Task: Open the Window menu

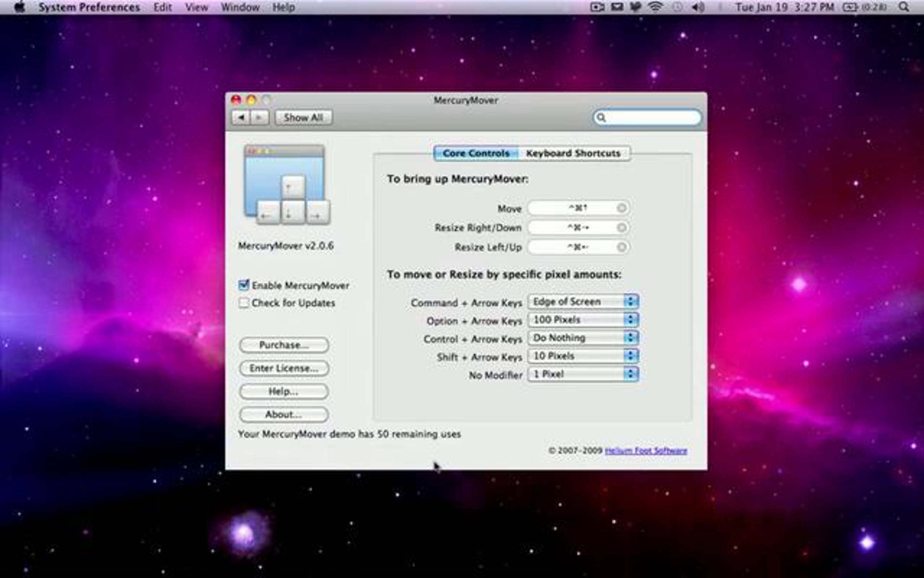Action: pos(240,7)
